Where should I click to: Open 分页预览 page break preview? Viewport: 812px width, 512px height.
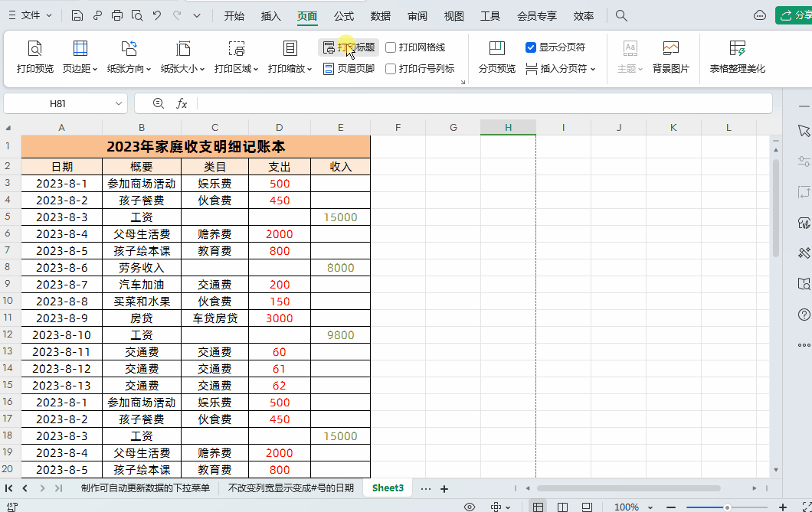pyautogui.click(x=496, y=57)
